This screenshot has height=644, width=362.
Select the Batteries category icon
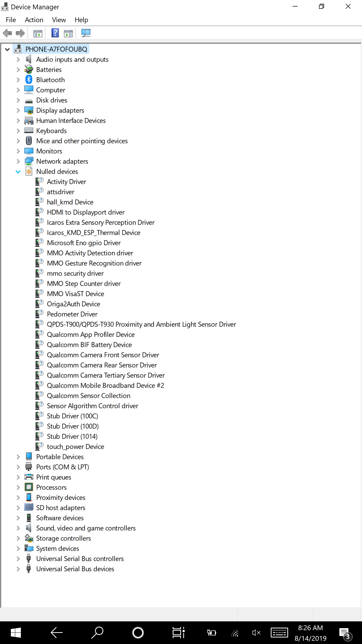[x=29, y=69]
